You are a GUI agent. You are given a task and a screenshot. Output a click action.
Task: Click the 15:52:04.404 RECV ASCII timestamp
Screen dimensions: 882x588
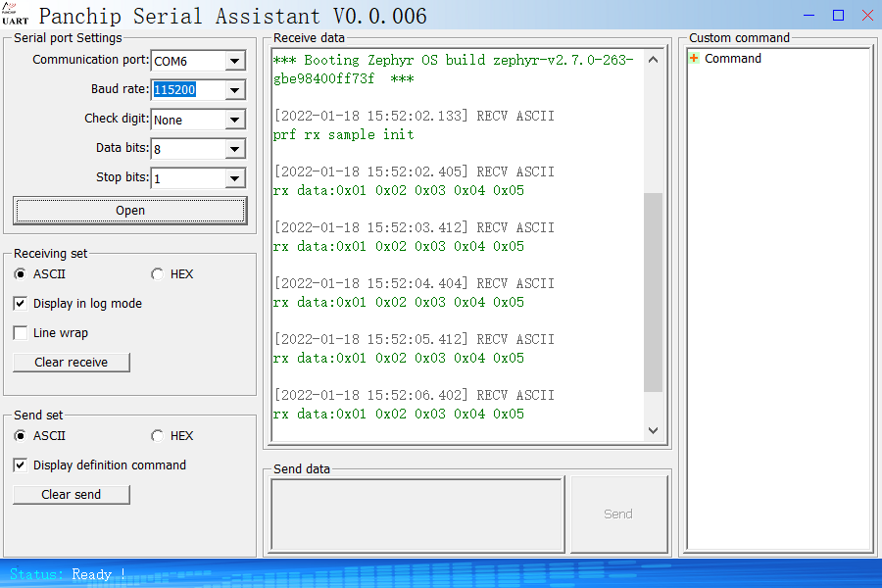(x=414, y=283)
